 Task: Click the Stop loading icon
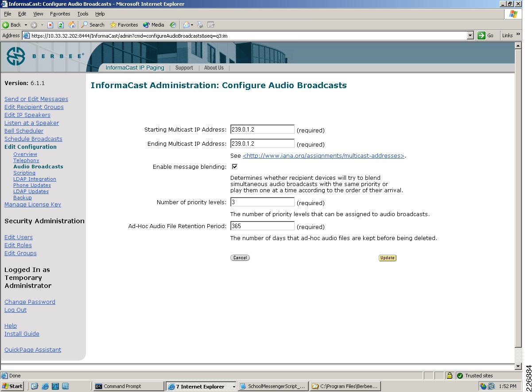click(50, 25)
